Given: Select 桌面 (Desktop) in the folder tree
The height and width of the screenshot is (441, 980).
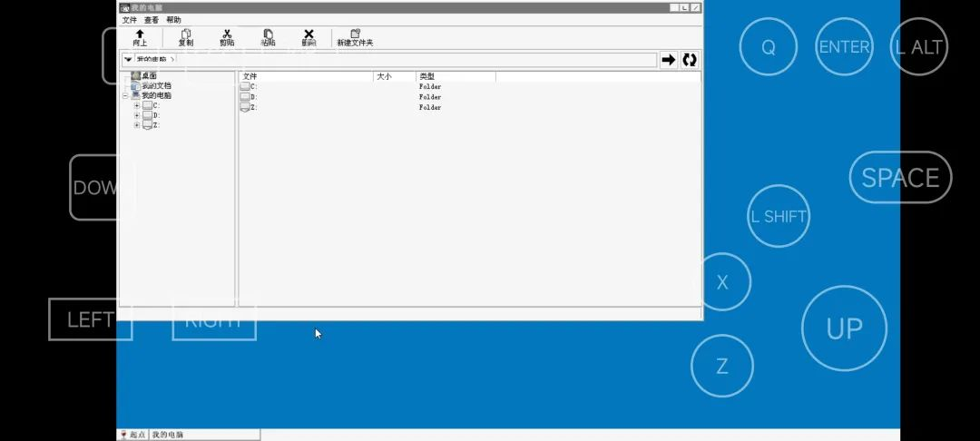Looking at the screenshot, I should click(x=149, y=76).
